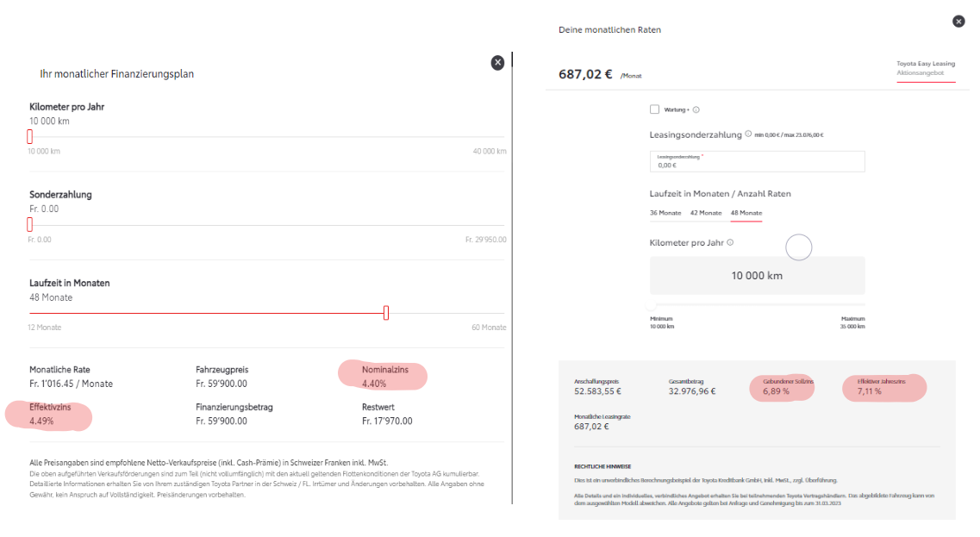Click the Leasingsonderzahlung info icon
The height and width of the screenshot is (537, 980).
tap(747, 134)
